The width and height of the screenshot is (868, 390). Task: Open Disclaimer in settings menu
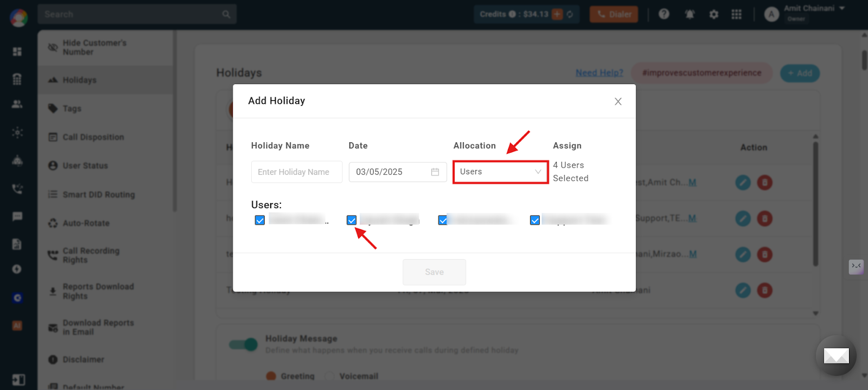[106, 360]
